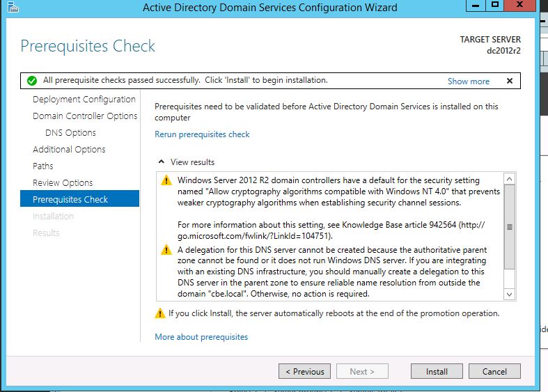Click the warning icon for DNS delegation message
Image resolution: width=548 pixels, height=392 pixels.
[166, 250]
